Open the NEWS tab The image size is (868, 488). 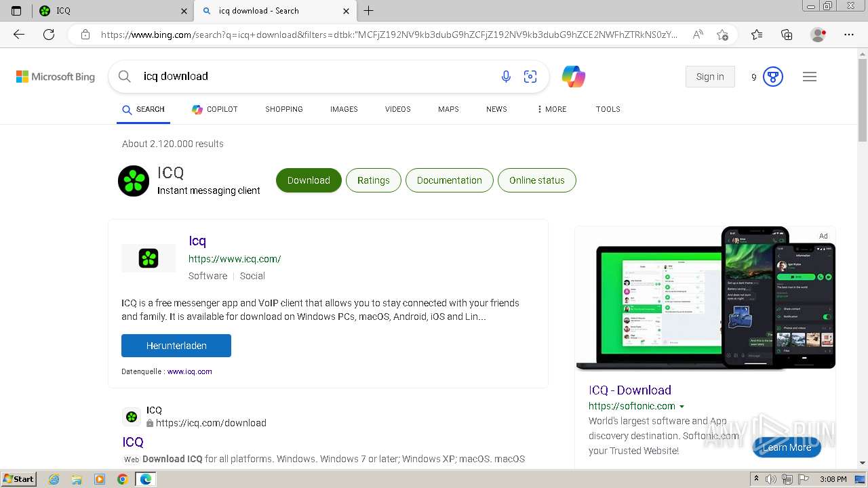pos(496,109)
